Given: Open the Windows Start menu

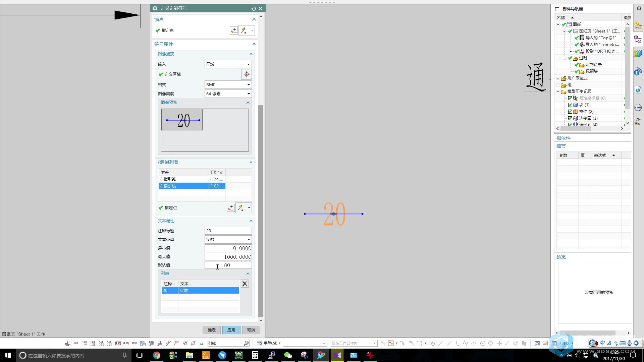Looking at the screenshot, I should (x=8, y=355).
